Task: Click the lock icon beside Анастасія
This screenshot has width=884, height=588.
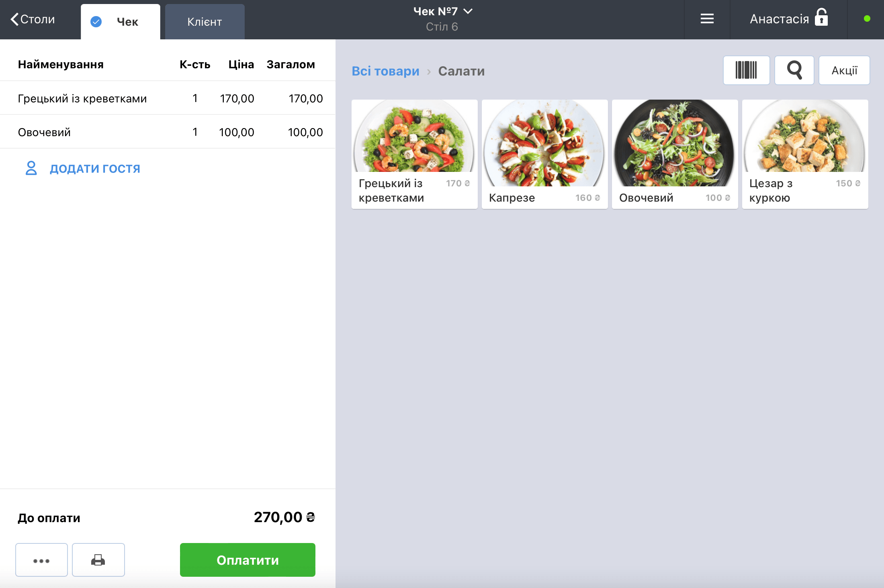Action: click(x=821, y=18)
